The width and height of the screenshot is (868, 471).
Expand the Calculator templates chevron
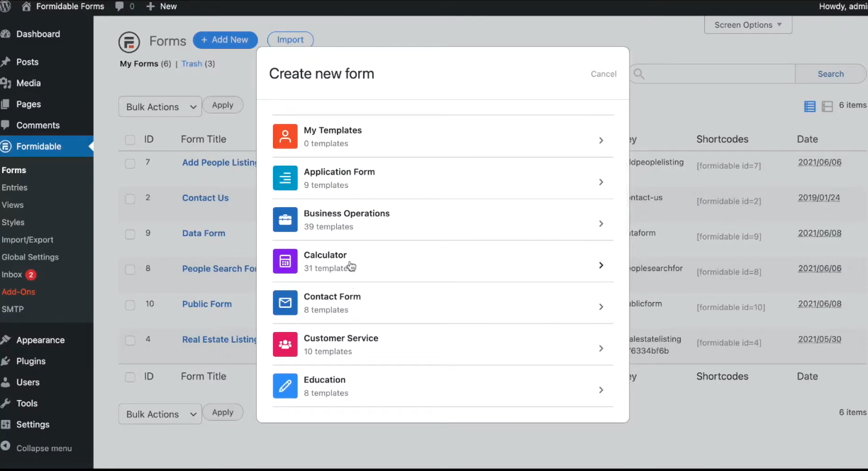601,265
